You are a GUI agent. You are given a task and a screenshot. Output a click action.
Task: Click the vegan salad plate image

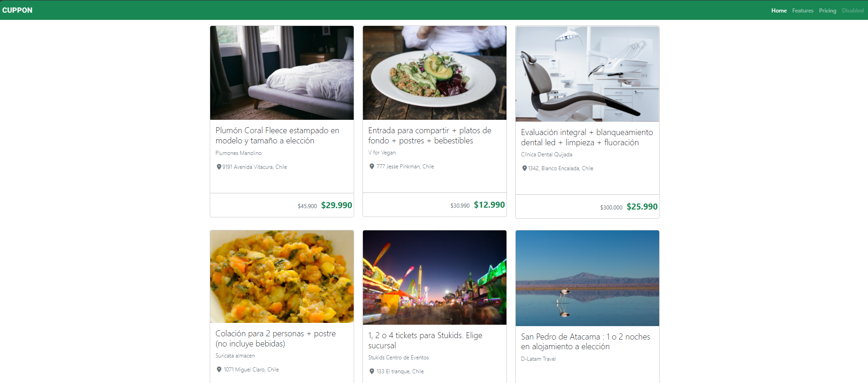point(434,73)
